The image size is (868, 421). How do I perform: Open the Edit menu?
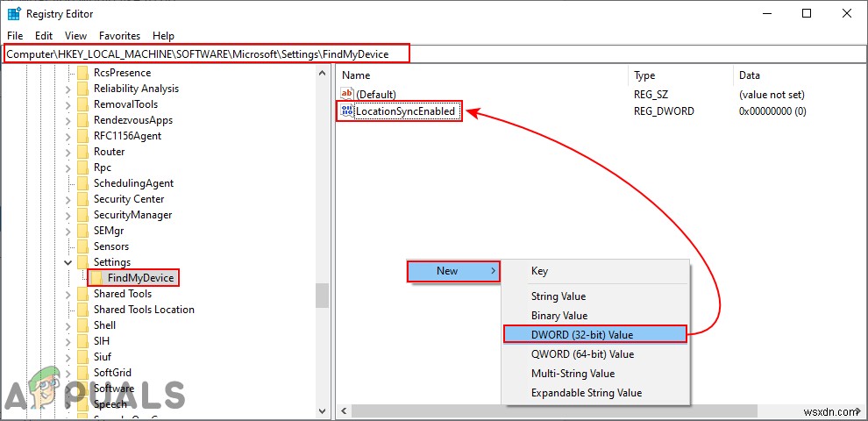point(44,36)
